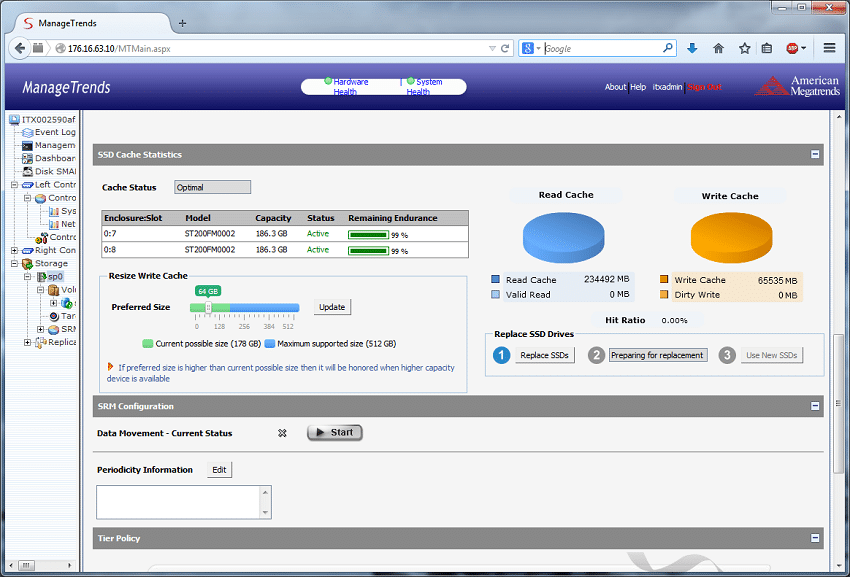
Task: Show the bookmarks list icon
Action: [767, 48]
